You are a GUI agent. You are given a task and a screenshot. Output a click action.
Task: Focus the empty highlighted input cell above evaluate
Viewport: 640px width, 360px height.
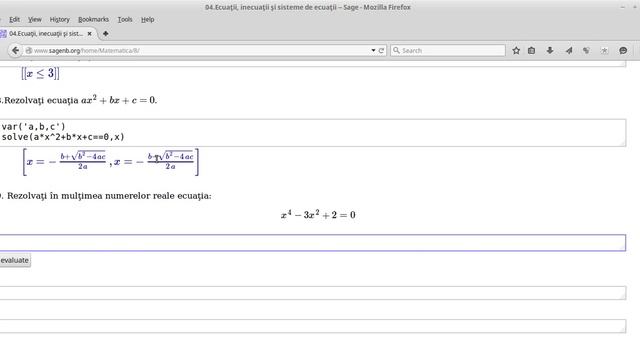[x=312, y=243]
